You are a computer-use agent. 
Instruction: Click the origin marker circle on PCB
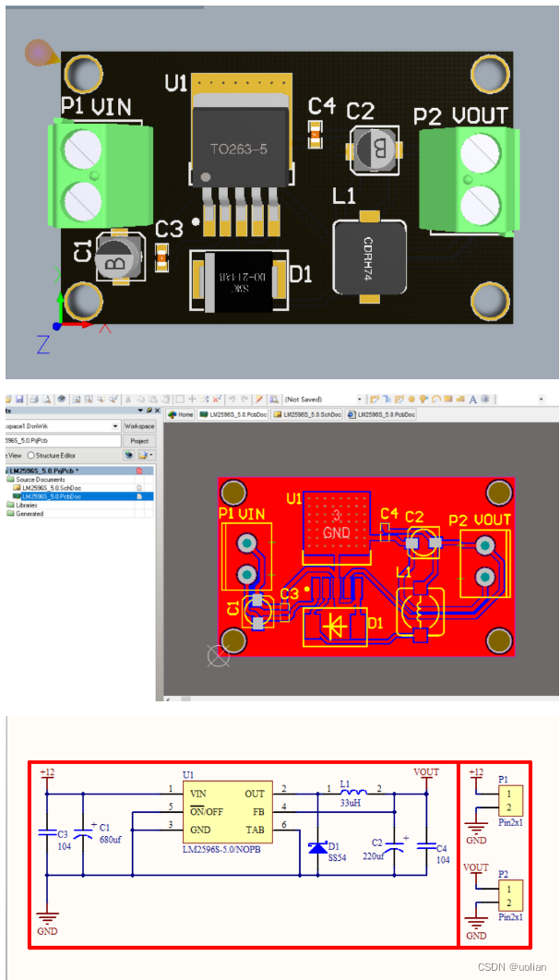(218, 656)
